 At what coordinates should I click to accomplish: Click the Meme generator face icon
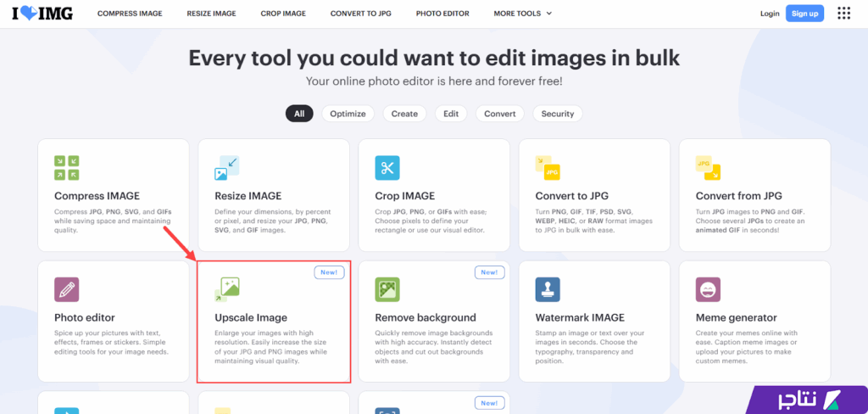point(708,289)
